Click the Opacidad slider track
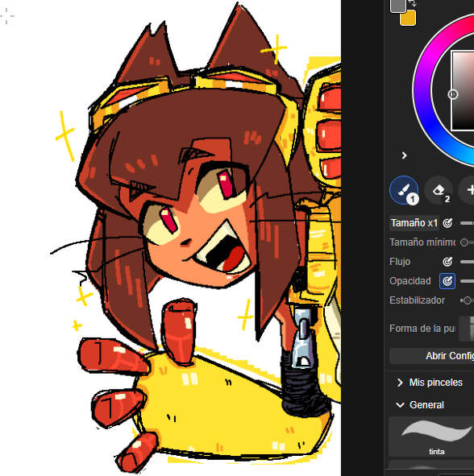The width and height of the screenshot is (474, 476). coord(468,281)
